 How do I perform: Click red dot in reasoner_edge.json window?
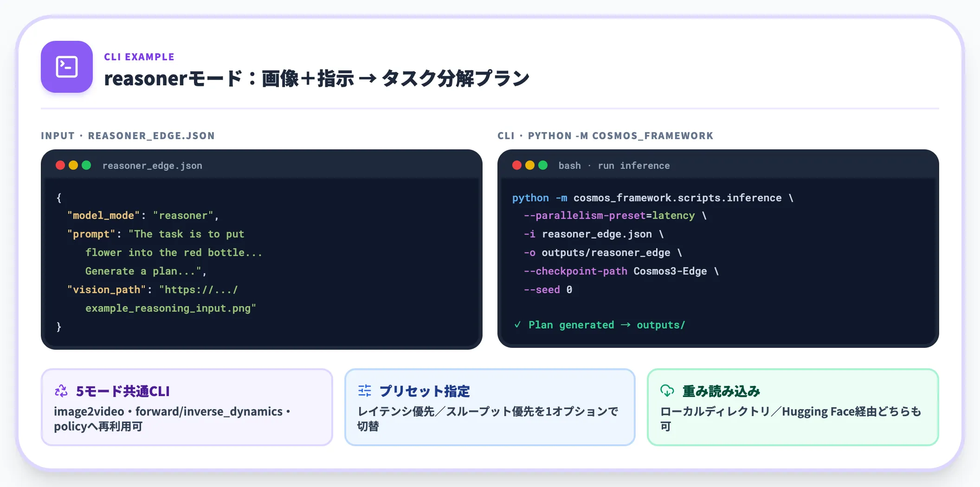point(60,165)
